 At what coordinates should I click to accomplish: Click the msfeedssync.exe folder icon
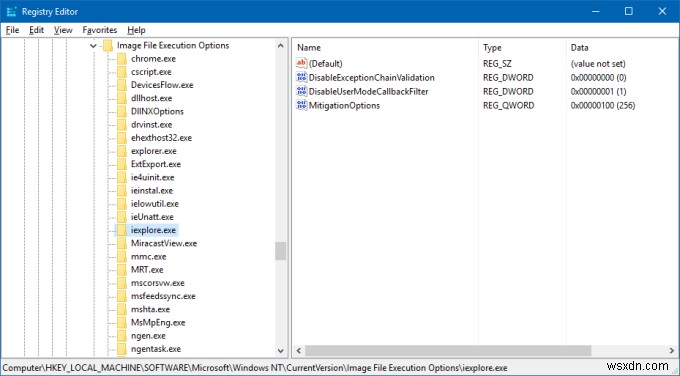(x=122, y=296)
